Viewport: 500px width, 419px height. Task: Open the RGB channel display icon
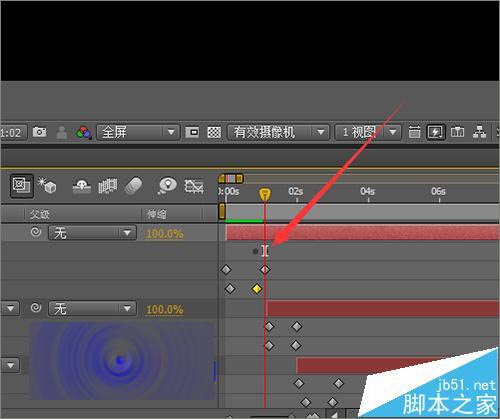click(x=83, y=133)
